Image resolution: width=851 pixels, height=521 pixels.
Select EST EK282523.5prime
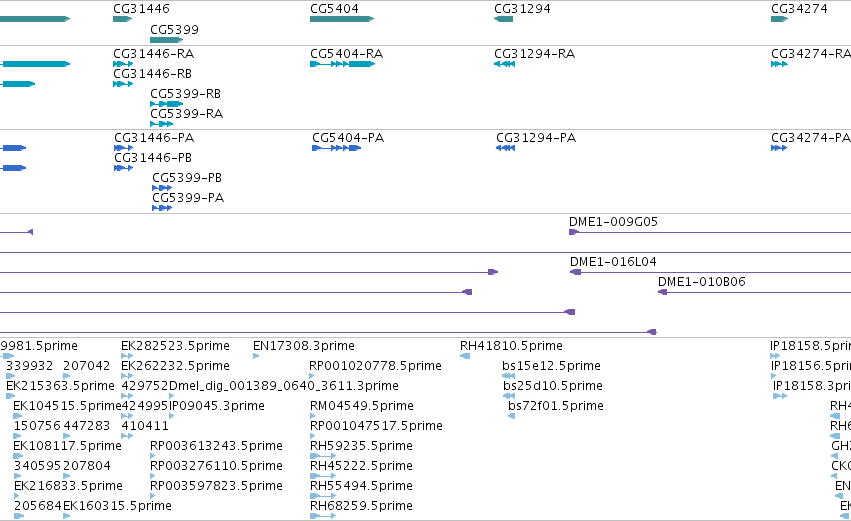coord(175,346)
